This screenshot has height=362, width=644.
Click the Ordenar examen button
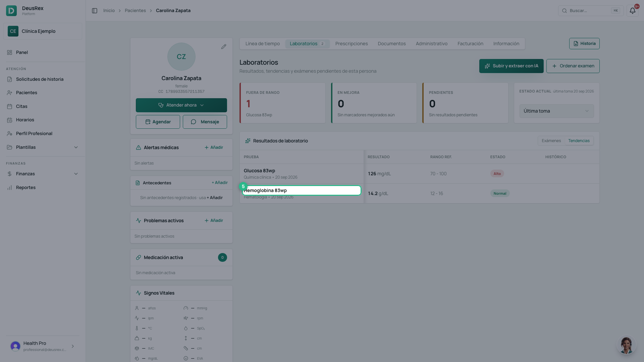573,66
